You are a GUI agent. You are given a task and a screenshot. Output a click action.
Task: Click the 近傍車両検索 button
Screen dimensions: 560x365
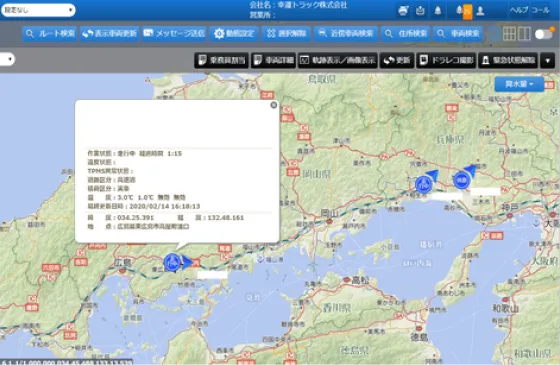point(345,34)
